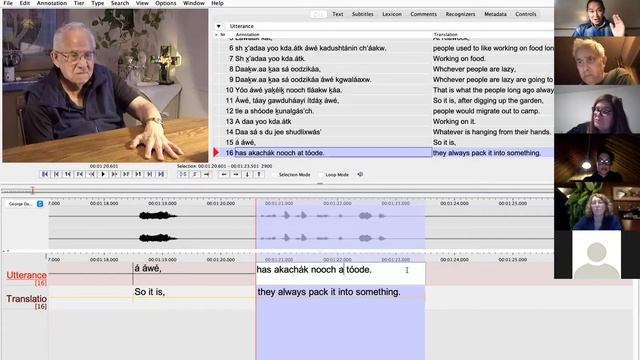Select row 12 tle a shóode kunalgás'ch
The width and height of the screenshot is (640, 360).
384,111
